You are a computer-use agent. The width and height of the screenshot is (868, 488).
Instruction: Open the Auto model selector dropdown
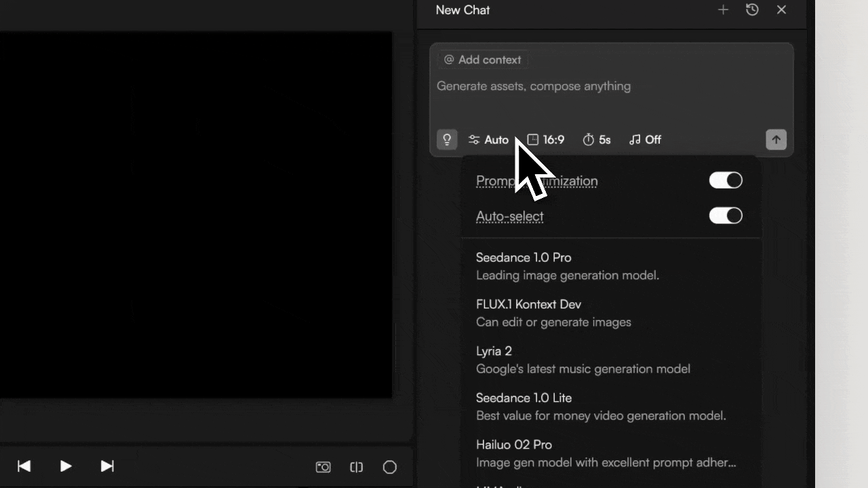click(488, 140)
